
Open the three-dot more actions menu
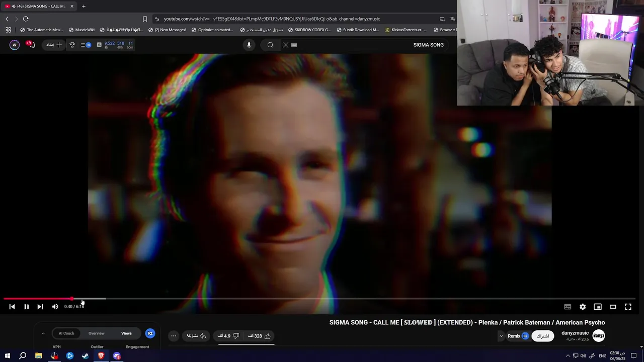tap(174, 336)
